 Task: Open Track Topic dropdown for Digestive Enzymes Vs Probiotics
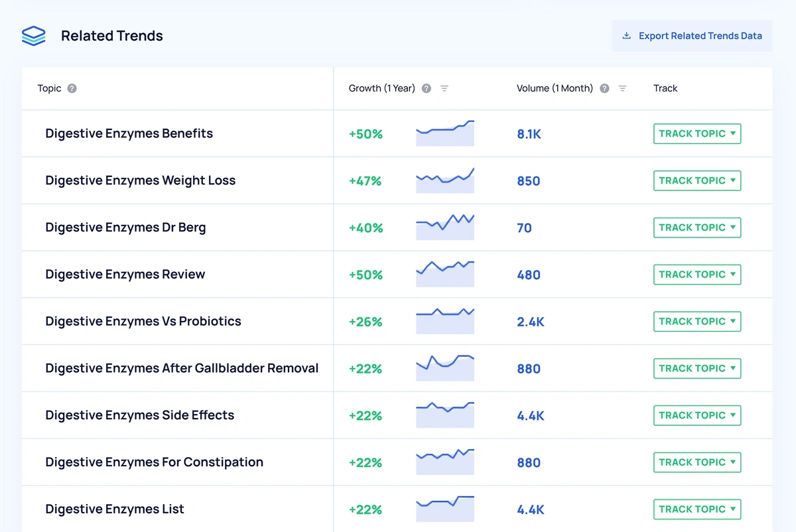tap(697, 322)
